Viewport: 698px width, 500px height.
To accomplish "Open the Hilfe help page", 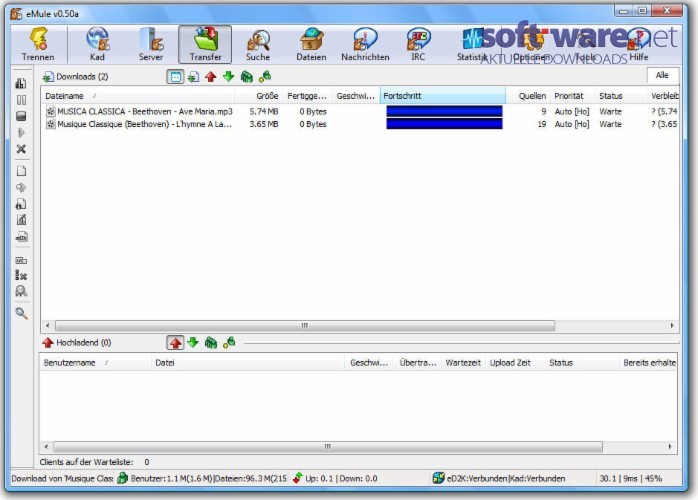I will 639,44.
